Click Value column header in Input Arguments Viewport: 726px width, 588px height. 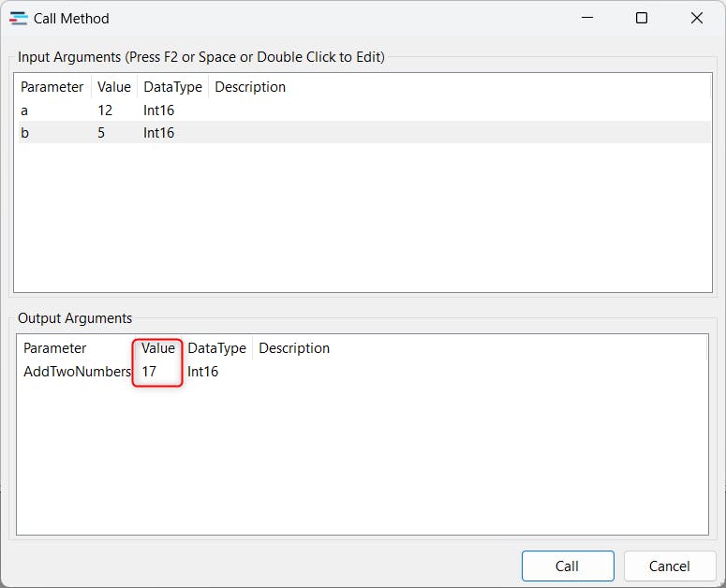pos(114,87)
